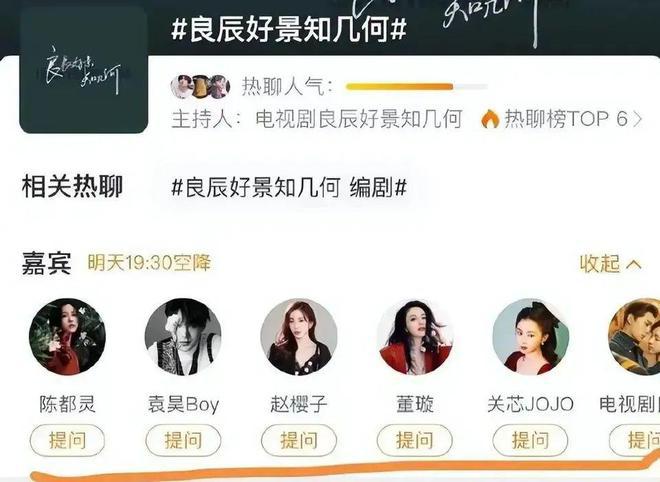Viewport: 660px width, 482px height.
Task: Open 关芯JOJO's avatar
Action: point(530,337)
